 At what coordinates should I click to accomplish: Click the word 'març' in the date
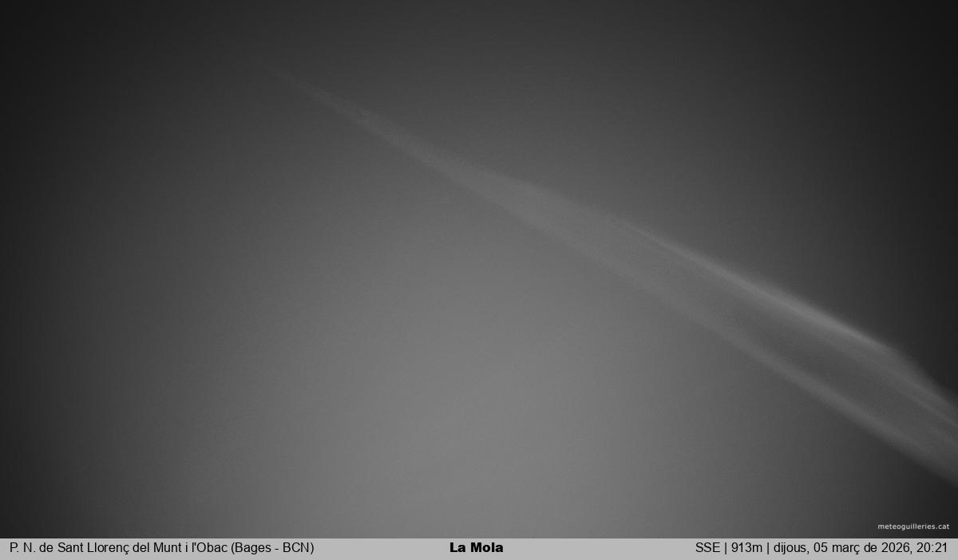pyautogui.click(x=845, y=548)
